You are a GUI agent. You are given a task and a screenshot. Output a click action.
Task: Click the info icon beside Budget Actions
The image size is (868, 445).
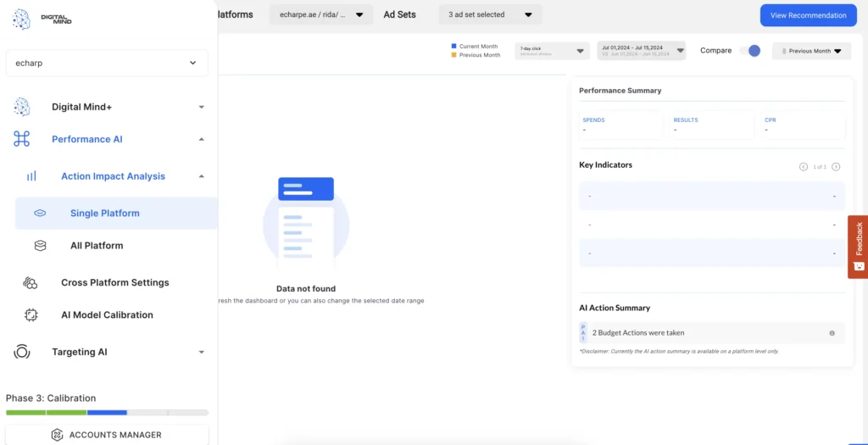click(832, 333)
